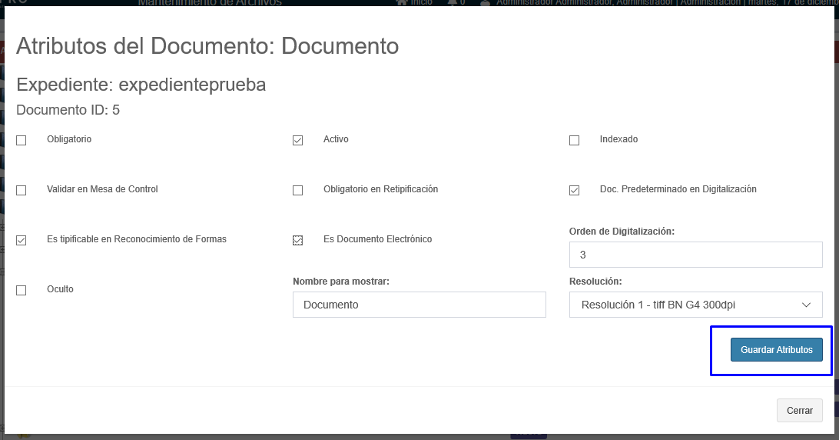Check Obligatorio en Retipificación box
The height and width of the screenshot is (440, 840).
(x=298, y=190)
